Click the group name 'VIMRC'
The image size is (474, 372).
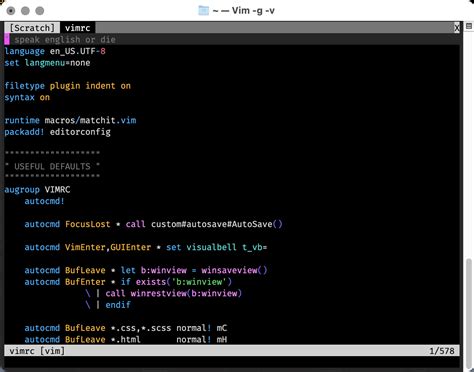(57, 190)
